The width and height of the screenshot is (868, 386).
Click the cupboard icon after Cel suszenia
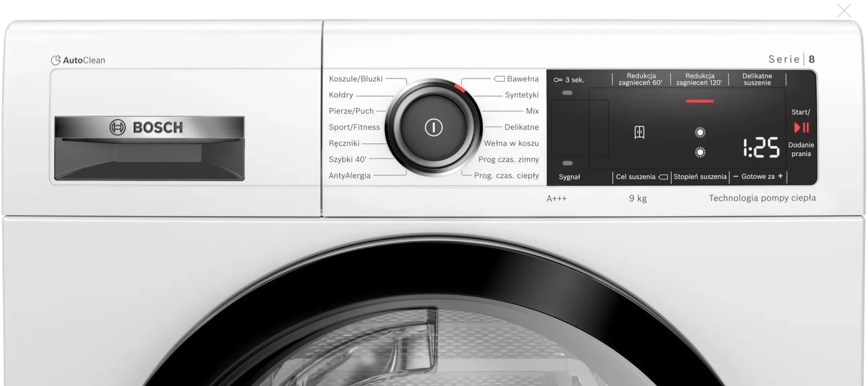click(663, 177)
